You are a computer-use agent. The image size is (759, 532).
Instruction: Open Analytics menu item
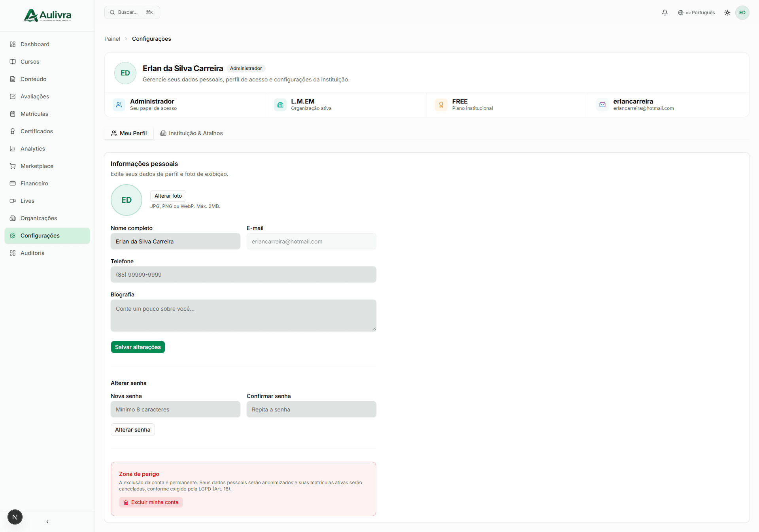(x=47, y=149)
